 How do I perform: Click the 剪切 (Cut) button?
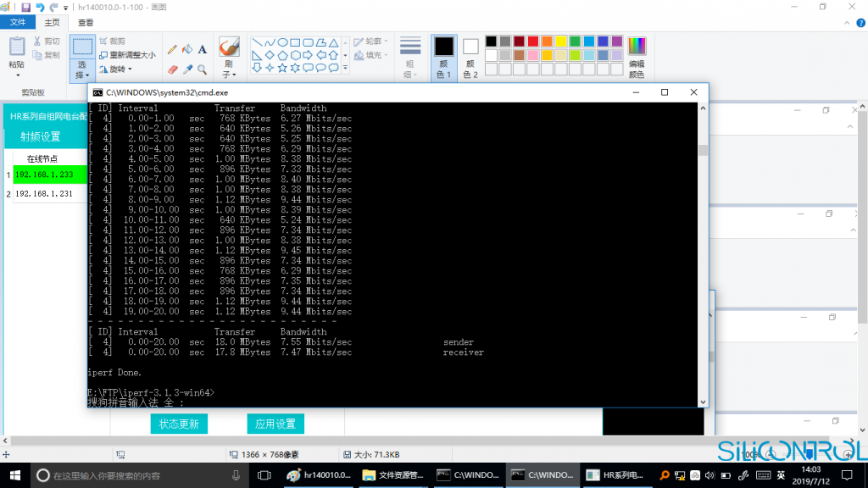click(47, 41)
